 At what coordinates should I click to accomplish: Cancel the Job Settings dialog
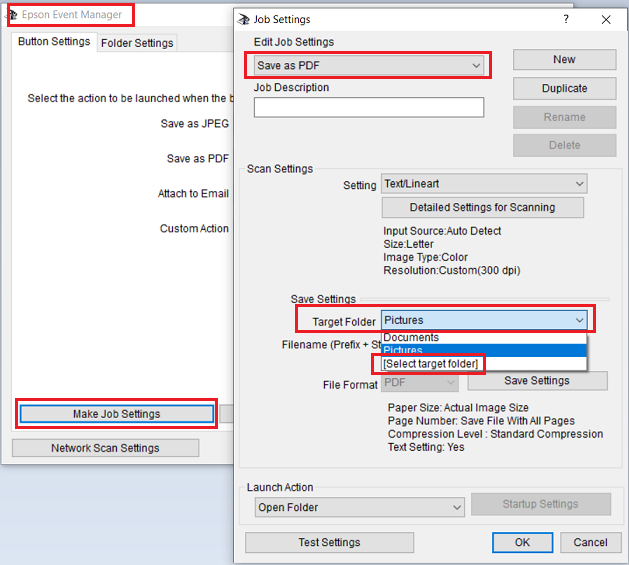[x=590, y=543]
